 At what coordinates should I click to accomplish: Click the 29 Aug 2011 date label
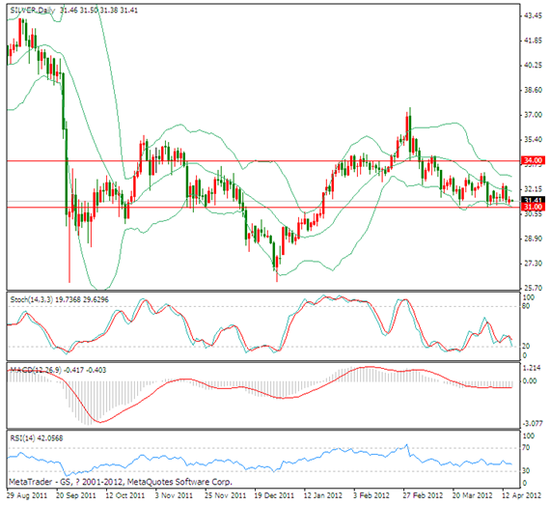28,496
